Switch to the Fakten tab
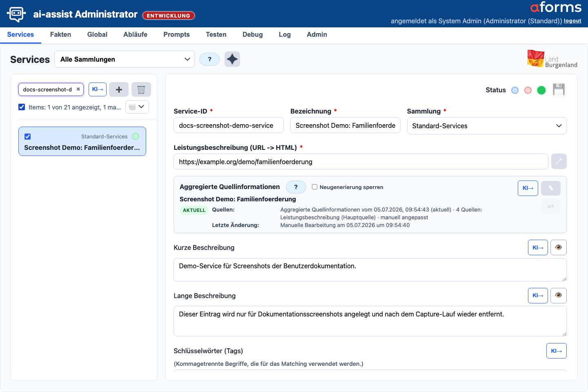The width and height of the screenshot is (588, 392). [60, 35]
